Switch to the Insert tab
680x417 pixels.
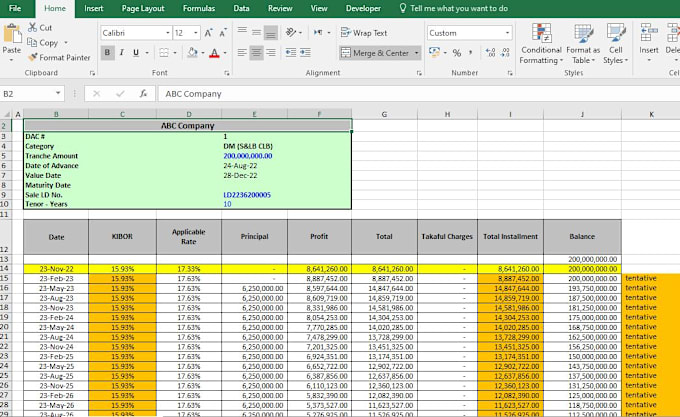tap(94, 8)
